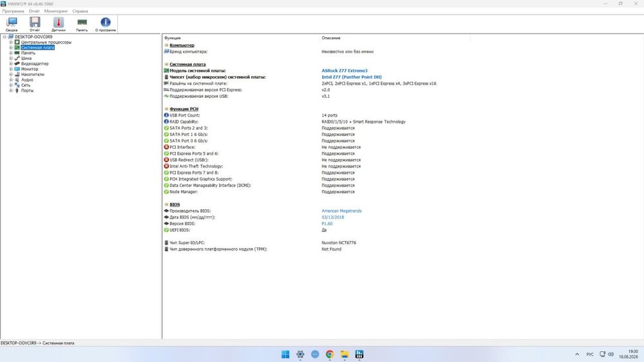Click the Отчёт save report icon
The width and height of the screenshot is (644, 362).
pyautogui.click(x=35, y=24)
